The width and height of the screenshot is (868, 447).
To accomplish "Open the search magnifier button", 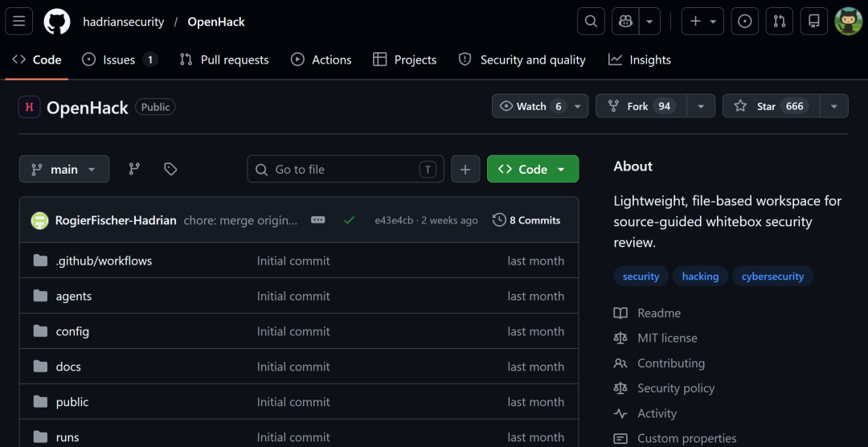I will (x=591, y=22).
